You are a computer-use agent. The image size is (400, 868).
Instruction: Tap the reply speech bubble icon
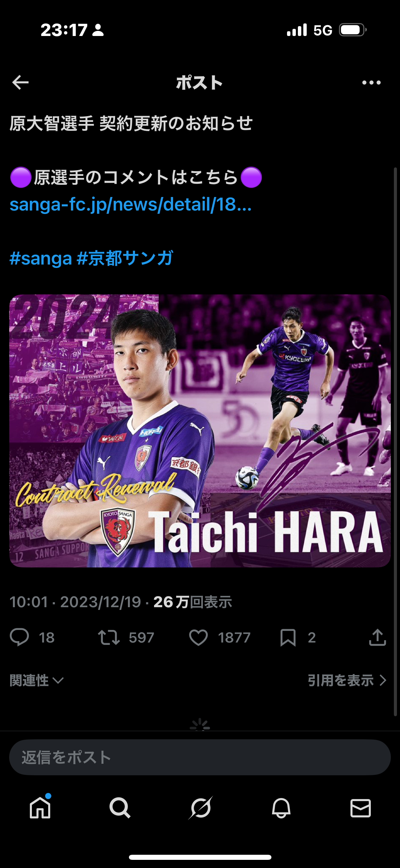pyautogui.click(x=19, y=637)
